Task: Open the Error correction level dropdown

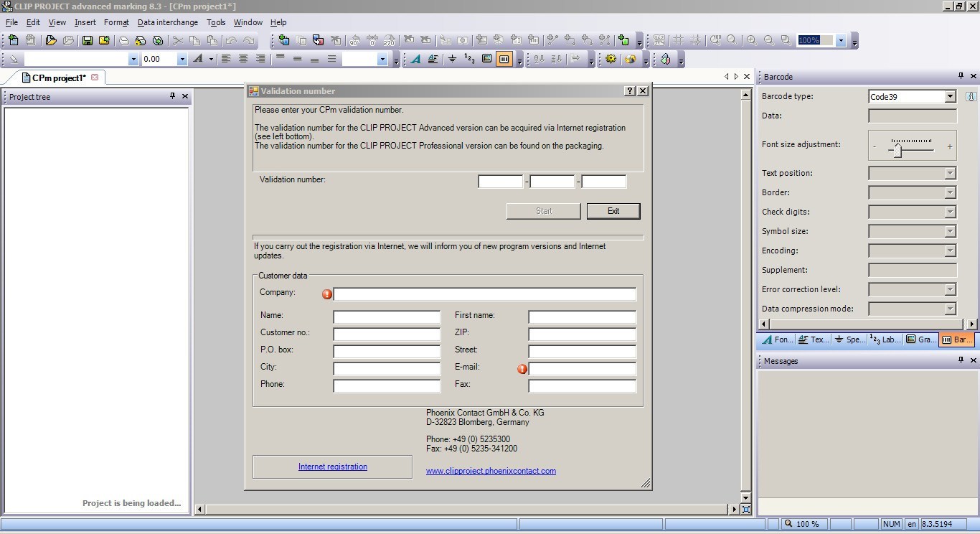Action: (x=950, y=289)
